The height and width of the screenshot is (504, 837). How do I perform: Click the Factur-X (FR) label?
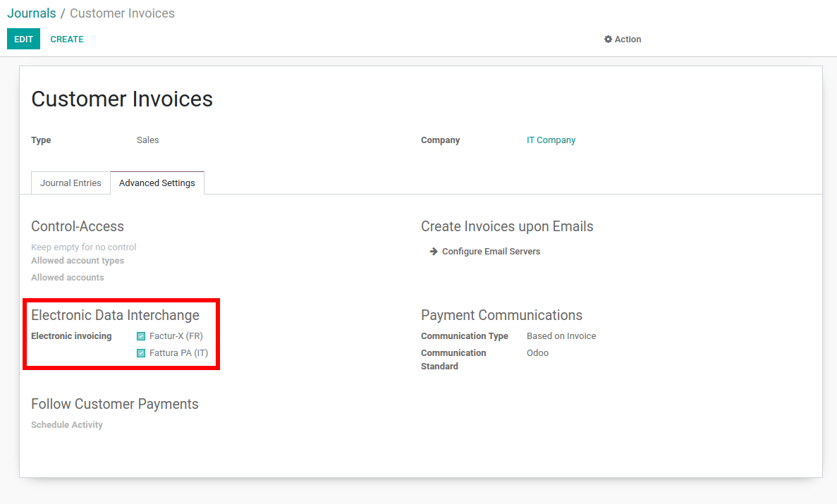(x=176, y=336)
